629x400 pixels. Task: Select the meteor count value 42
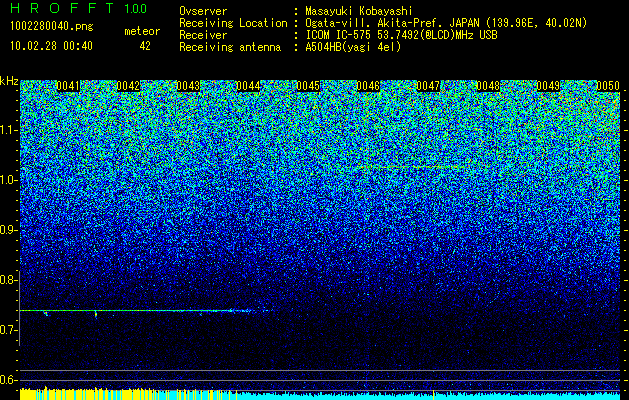pyautogui.click(x=145, y=46)
